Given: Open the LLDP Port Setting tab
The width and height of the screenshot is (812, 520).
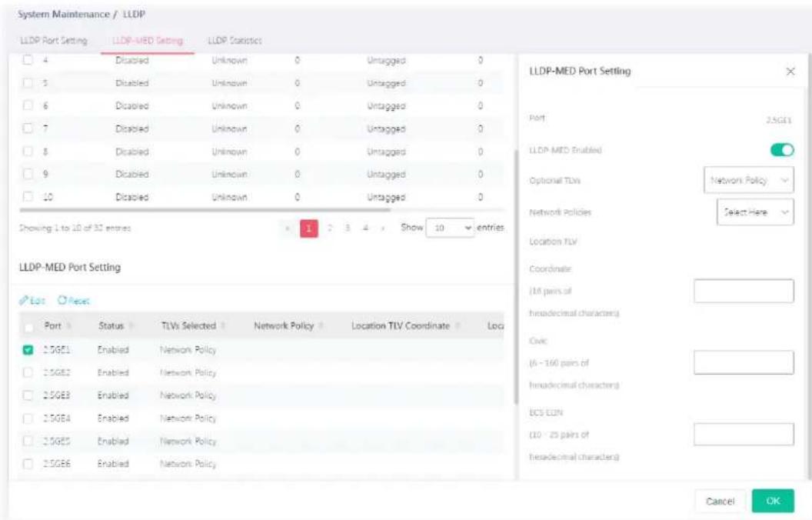Looking at the screenshot, I should point(53,41).
